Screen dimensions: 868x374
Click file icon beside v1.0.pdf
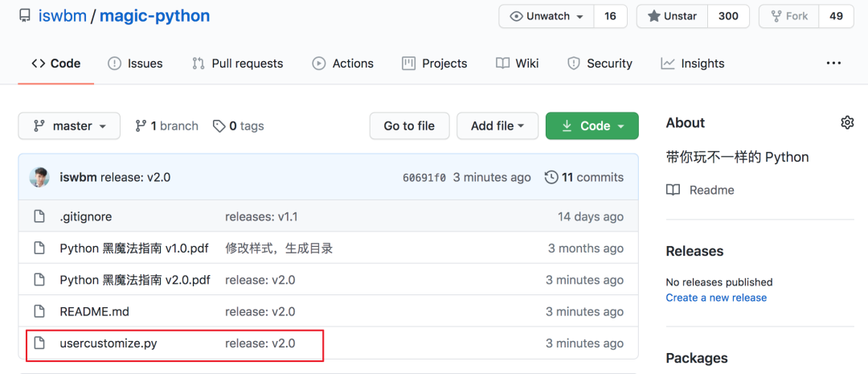[x=39, y=249]
